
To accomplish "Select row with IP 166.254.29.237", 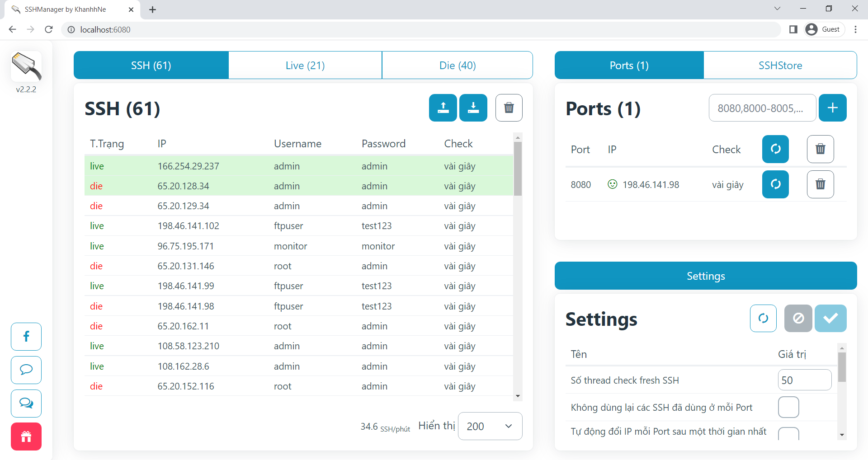I will pyautogui.click(x=299, y=166).
